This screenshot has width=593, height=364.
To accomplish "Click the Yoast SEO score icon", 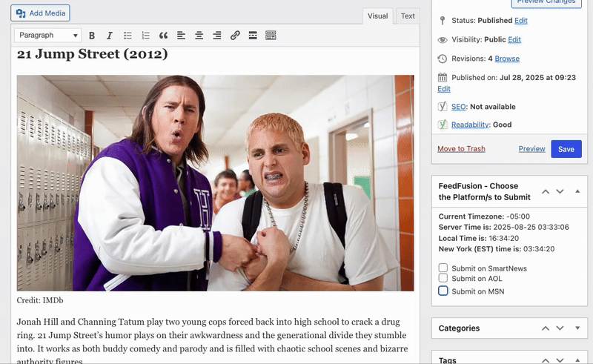I will [443, 107].
